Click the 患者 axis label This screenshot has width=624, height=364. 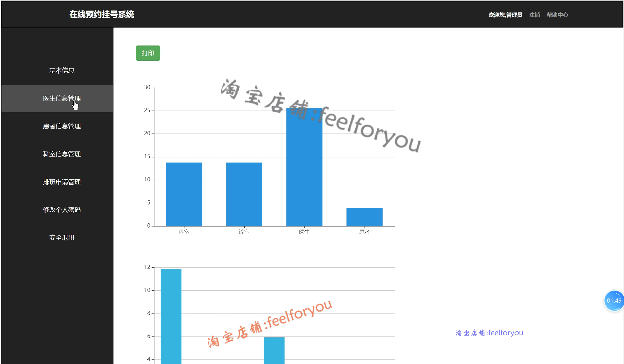pyautogui.click(x=364, y=232)
